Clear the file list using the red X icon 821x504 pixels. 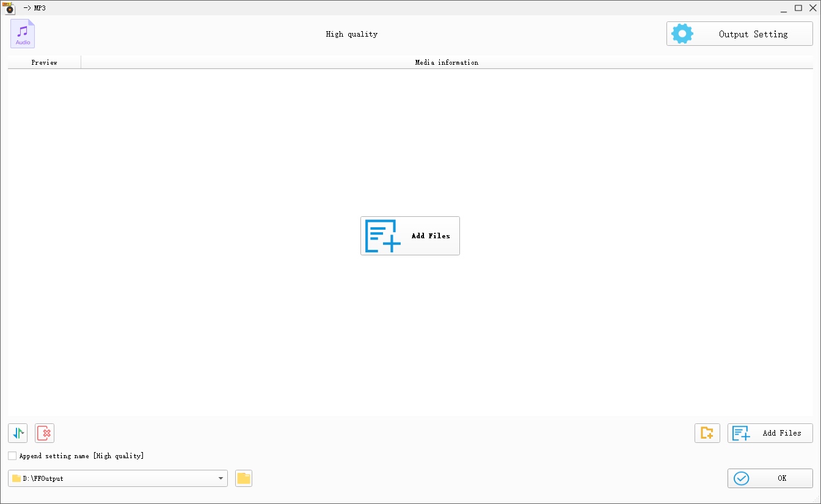pyautogui.click(x=44, y=433)
